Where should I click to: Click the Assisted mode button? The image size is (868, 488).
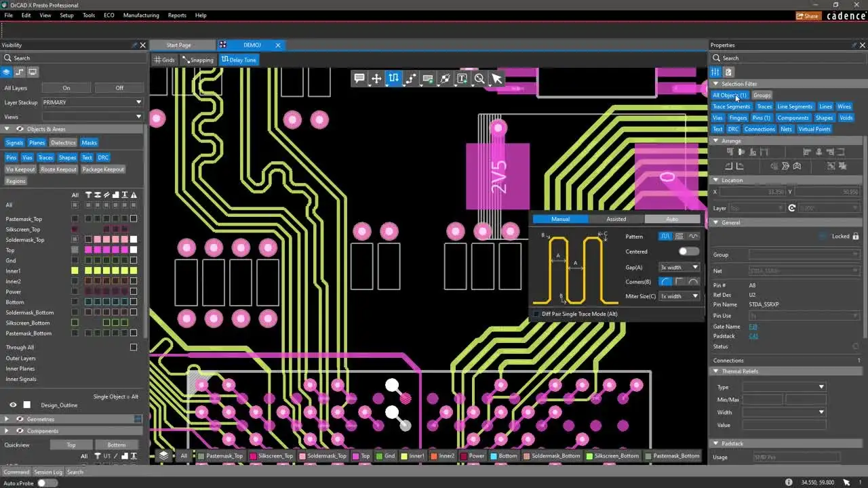[616, 219]
